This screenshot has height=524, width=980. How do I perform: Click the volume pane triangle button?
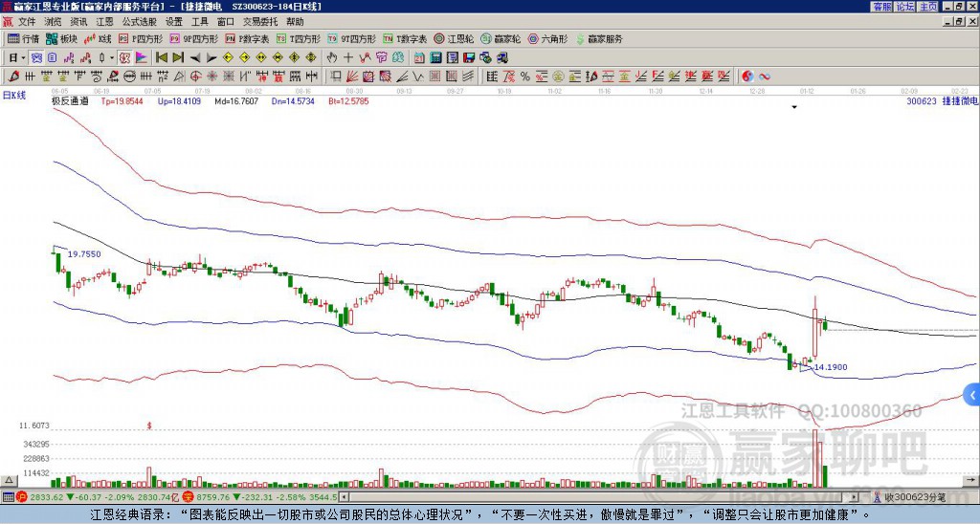tap(9, 480)
